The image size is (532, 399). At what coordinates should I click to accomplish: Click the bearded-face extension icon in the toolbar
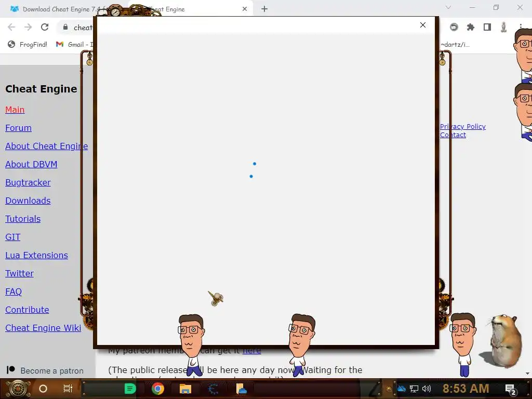click(454, 27)
